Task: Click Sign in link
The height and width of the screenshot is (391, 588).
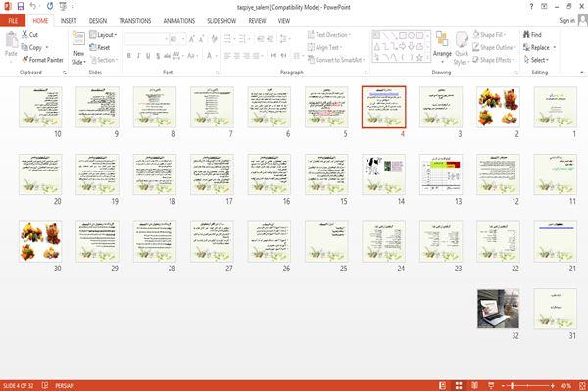Action: click(566, 21)
